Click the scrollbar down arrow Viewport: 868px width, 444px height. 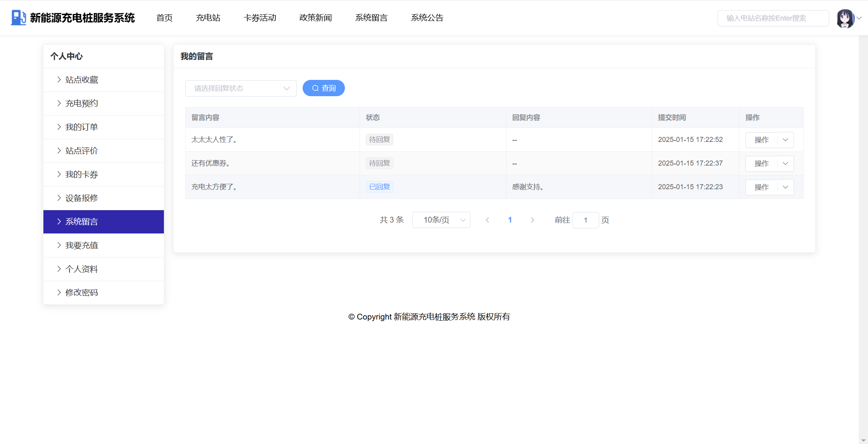863,440
